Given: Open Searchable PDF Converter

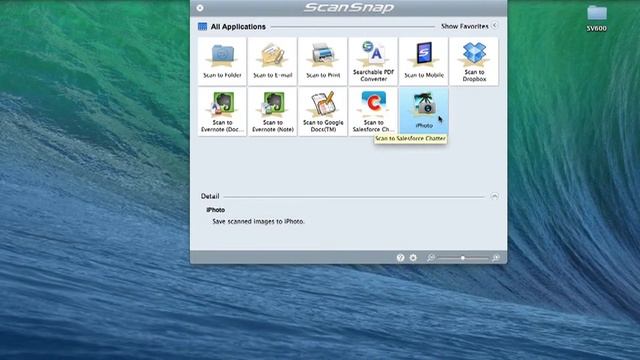Looking at the screenshot, I should [373, 61].
